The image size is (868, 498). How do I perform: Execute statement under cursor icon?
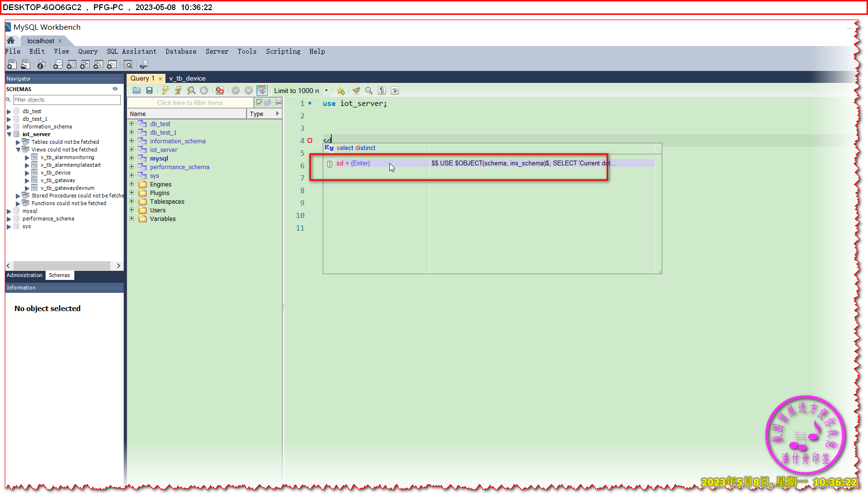(x=178, y=91)
